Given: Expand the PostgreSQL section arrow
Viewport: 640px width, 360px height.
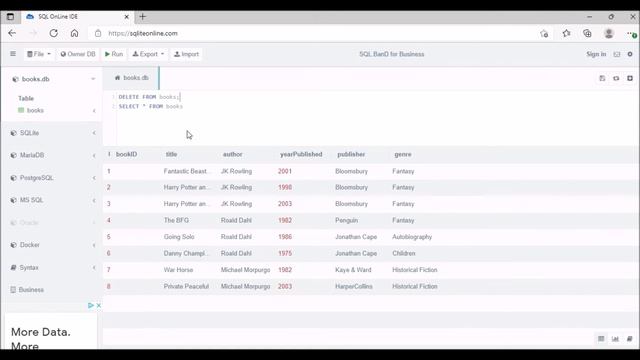Looking at the screenshot, I should (94, 178).
